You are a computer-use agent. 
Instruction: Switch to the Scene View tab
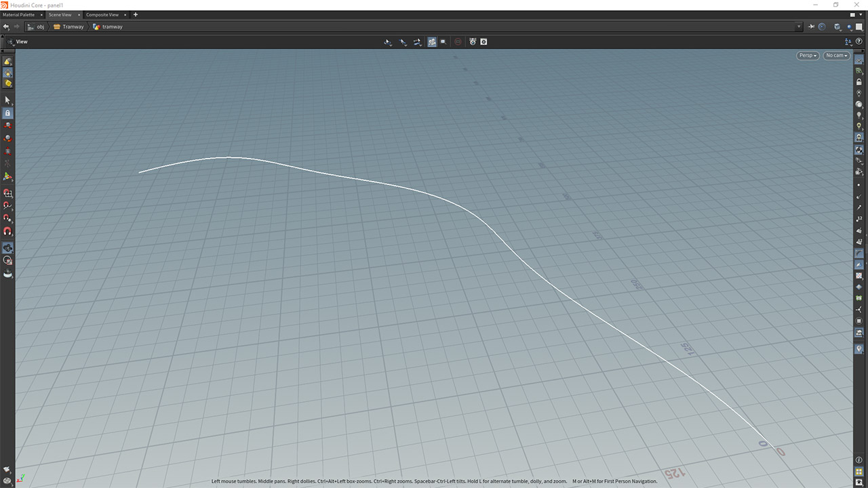pos(60,14)
